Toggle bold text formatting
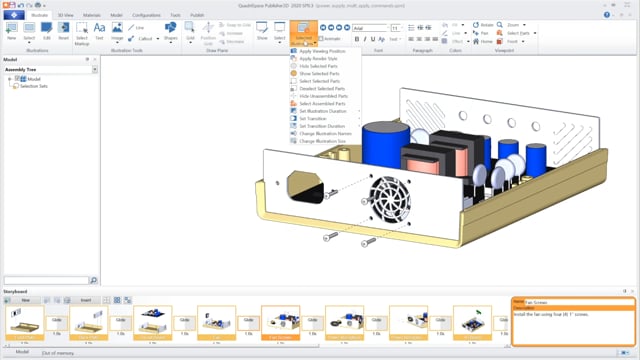 coord(357,39)
